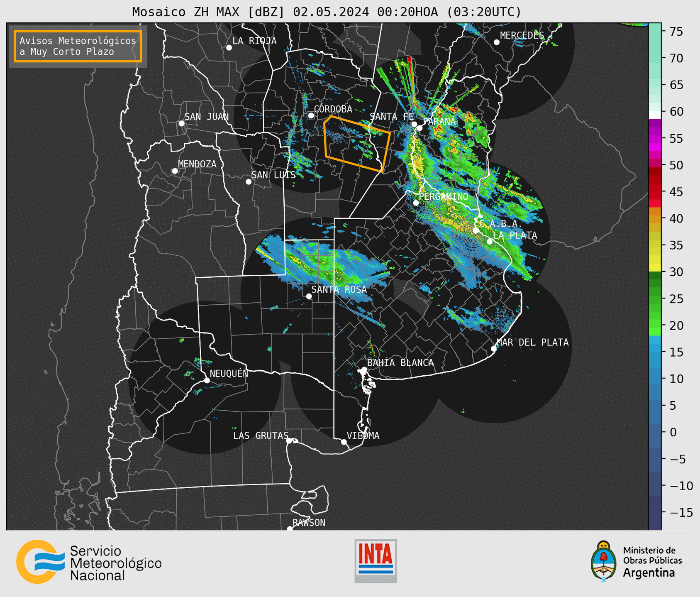The image size is (700, 597).
Task: Click the white dot marking Bahía Blanca
Action: click(364, 369)
